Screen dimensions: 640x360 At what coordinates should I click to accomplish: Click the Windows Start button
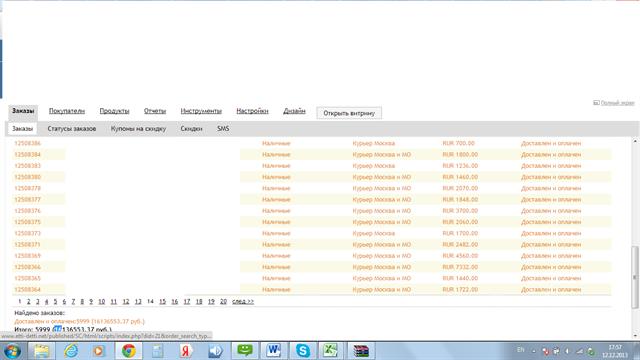point(12,351)
